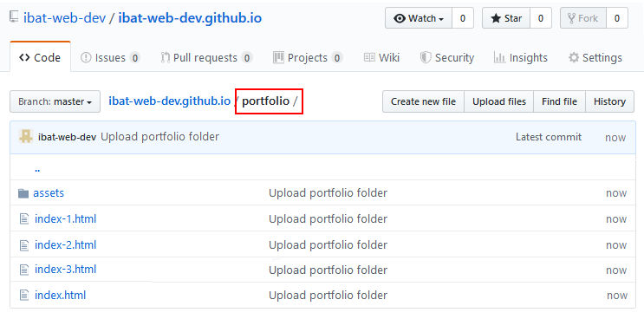This screenshot has height=319, width=644.
Task: Open the index-1.html file
Action: coord(65,218)
